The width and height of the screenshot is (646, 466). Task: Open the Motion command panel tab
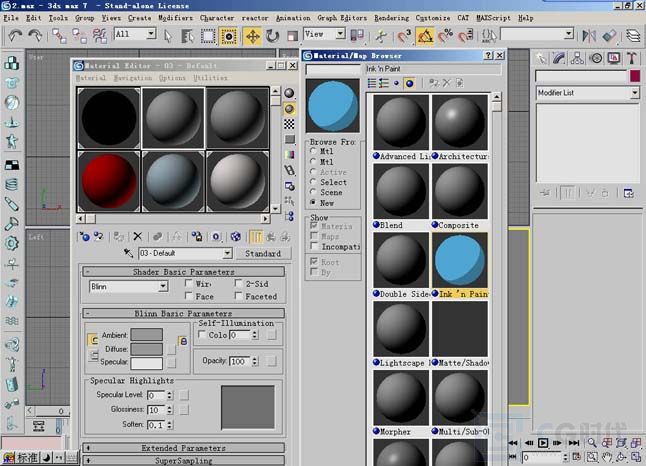[x=596, y=58]
